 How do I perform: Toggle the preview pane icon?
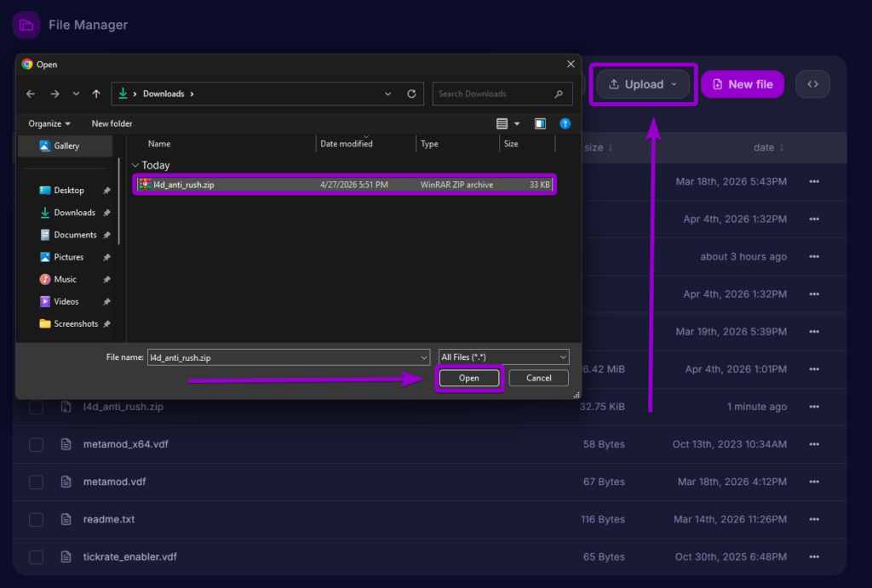point(540,123)
